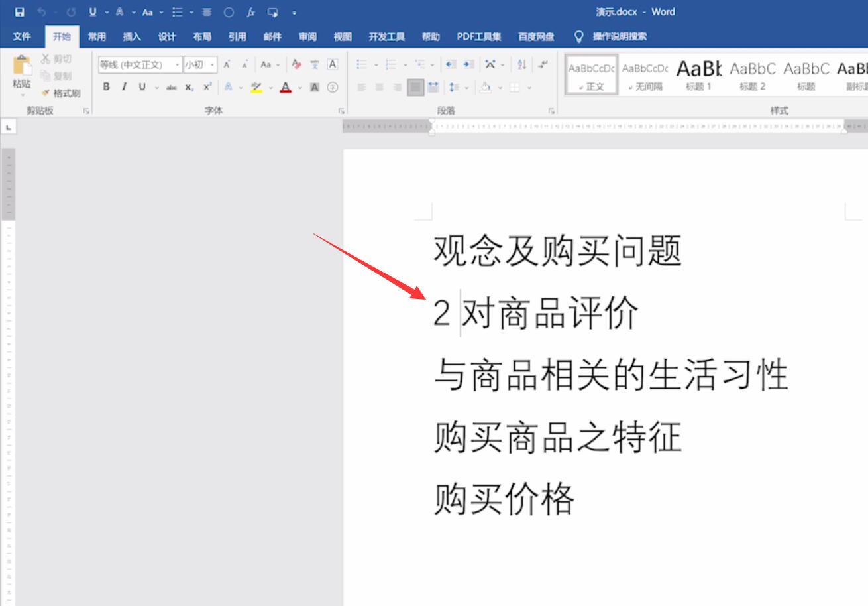This screenshot has height=606, width=868.
Task: Toggle character shading A icon
Action: coord(315,87)
